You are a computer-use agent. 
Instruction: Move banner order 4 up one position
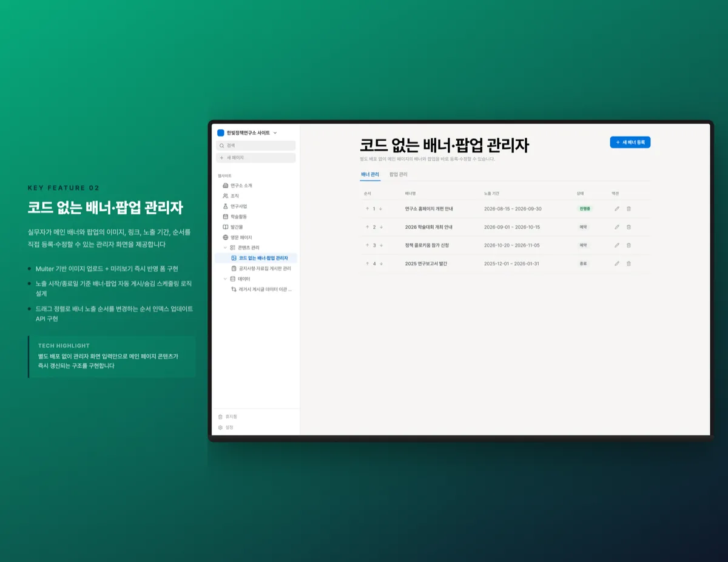[x=367, y=263]
